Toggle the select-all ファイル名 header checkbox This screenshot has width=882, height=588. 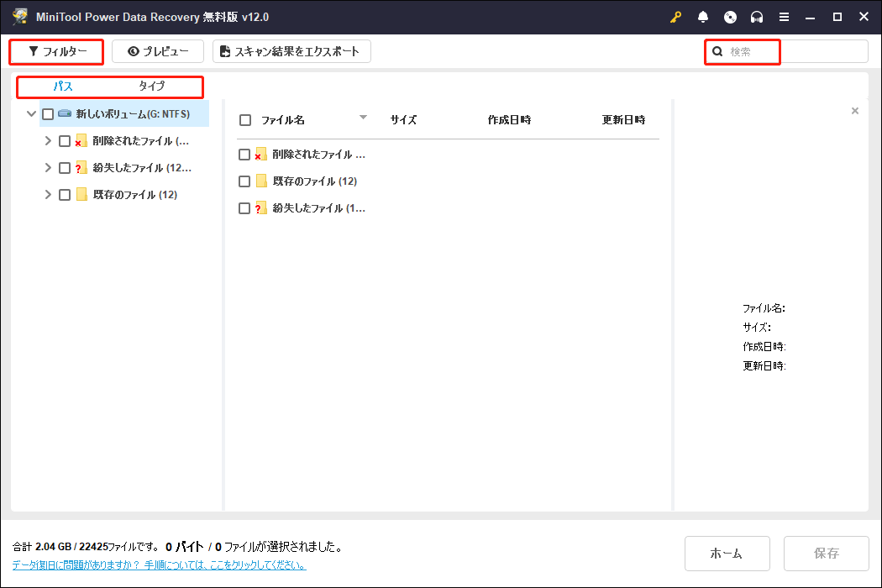tap(245, 120)
